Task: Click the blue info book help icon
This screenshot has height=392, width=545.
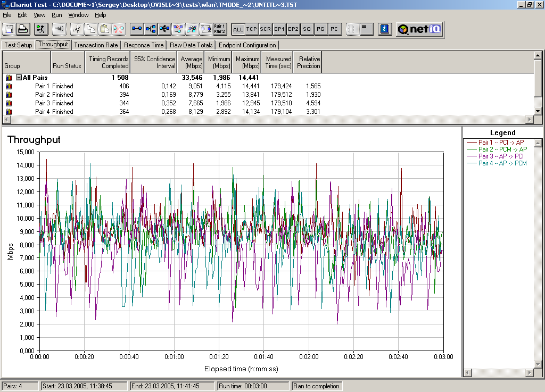Action: (385, 29)
